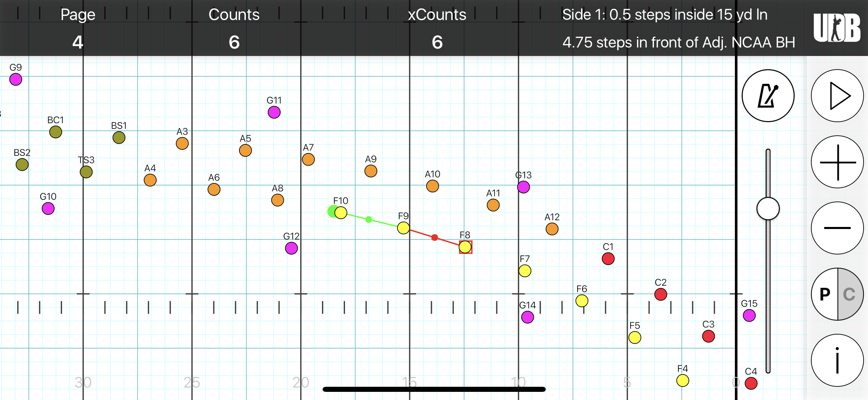Viewport: 868px width, 400px height.
Task: Select performer C2 dot
Action: pyautogui.click(x=661, y=294)
